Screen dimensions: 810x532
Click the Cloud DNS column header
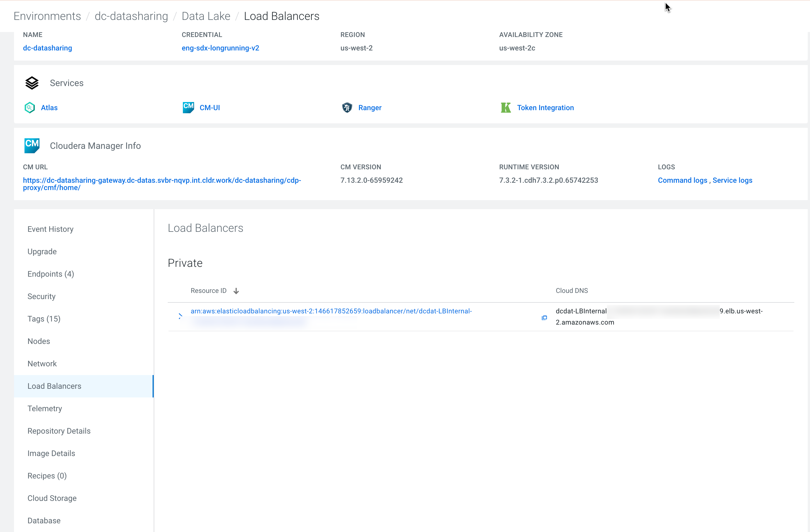tap(571, 290)
